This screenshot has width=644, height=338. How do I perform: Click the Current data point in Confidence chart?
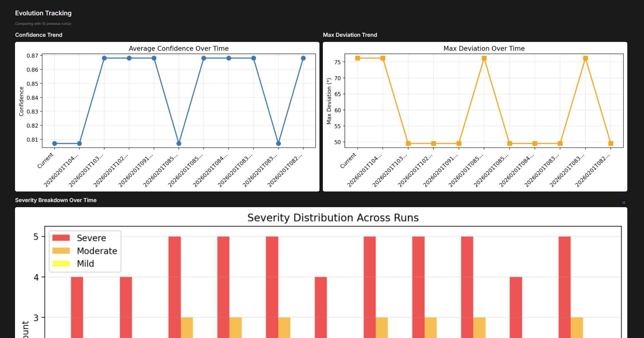pos(55,143)
